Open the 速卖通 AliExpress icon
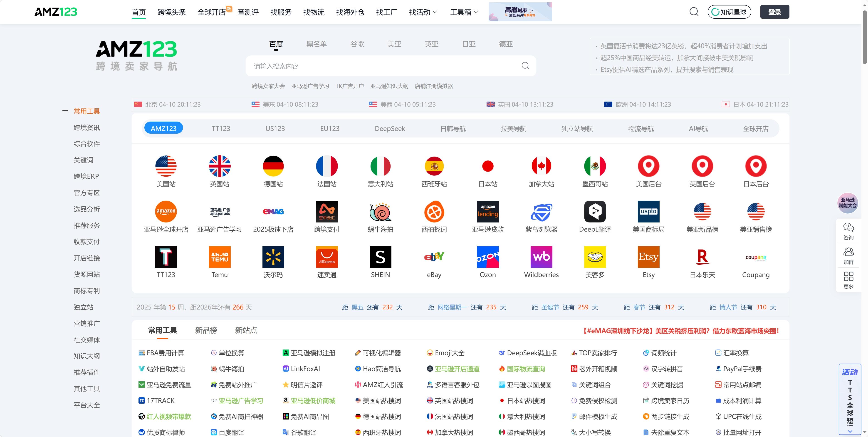868x437 pixels. 327,257
